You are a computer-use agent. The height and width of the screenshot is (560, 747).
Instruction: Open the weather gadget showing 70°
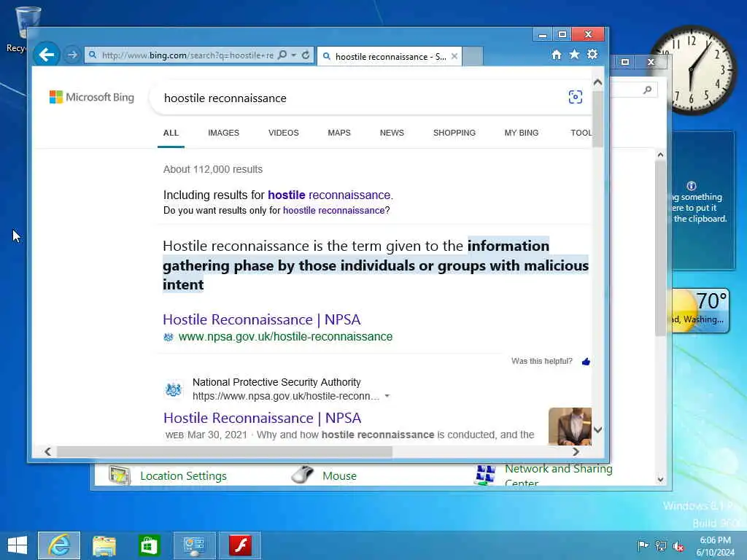click(701, 310)
